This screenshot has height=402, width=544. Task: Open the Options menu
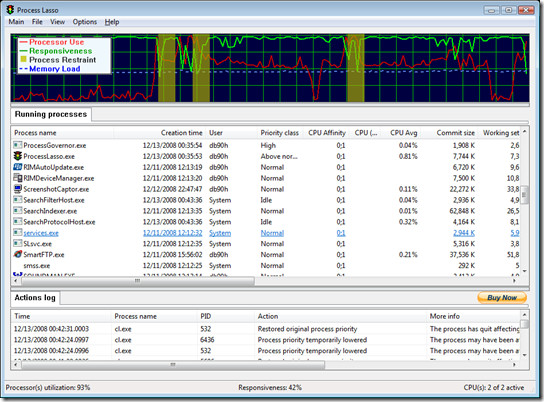(85, 22)
